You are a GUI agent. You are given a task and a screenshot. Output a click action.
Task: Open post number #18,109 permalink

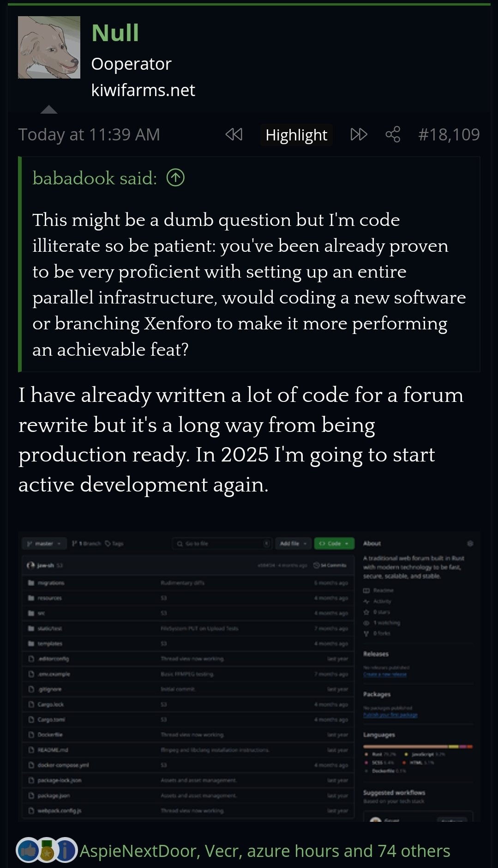(449, 134)
